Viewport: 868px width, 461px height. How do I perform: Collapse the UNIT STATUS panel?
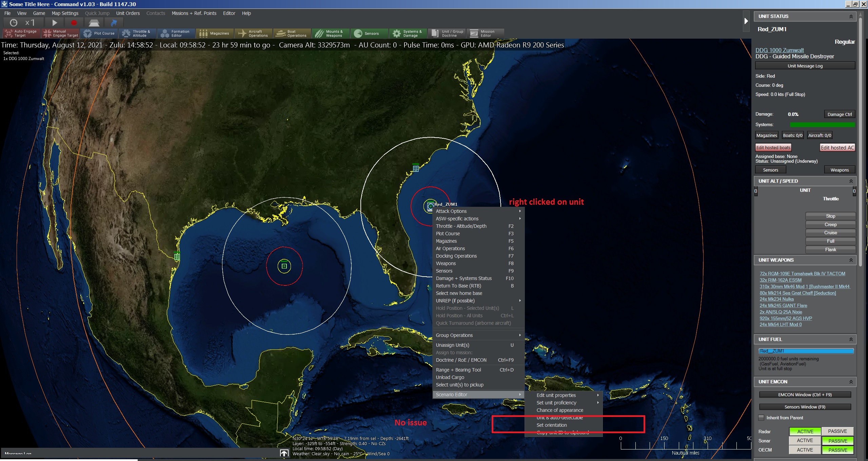(851, 16)
